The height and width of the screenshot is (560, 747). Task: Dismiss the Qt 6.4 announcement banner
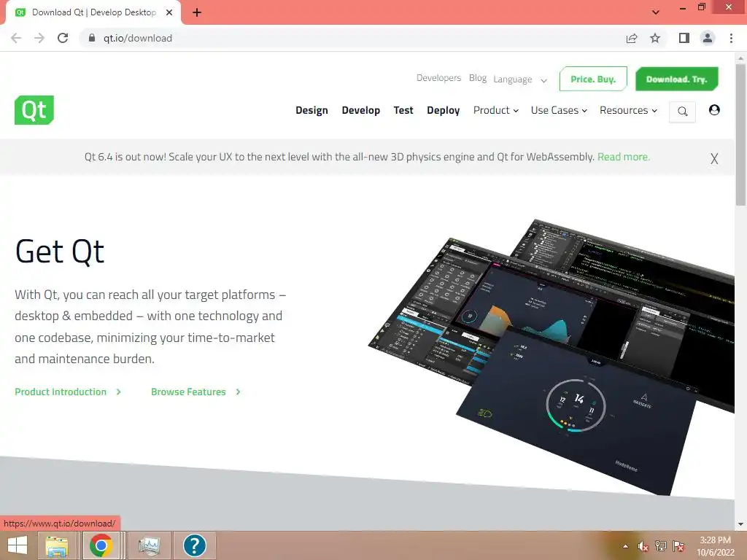[x=713, y=158]
